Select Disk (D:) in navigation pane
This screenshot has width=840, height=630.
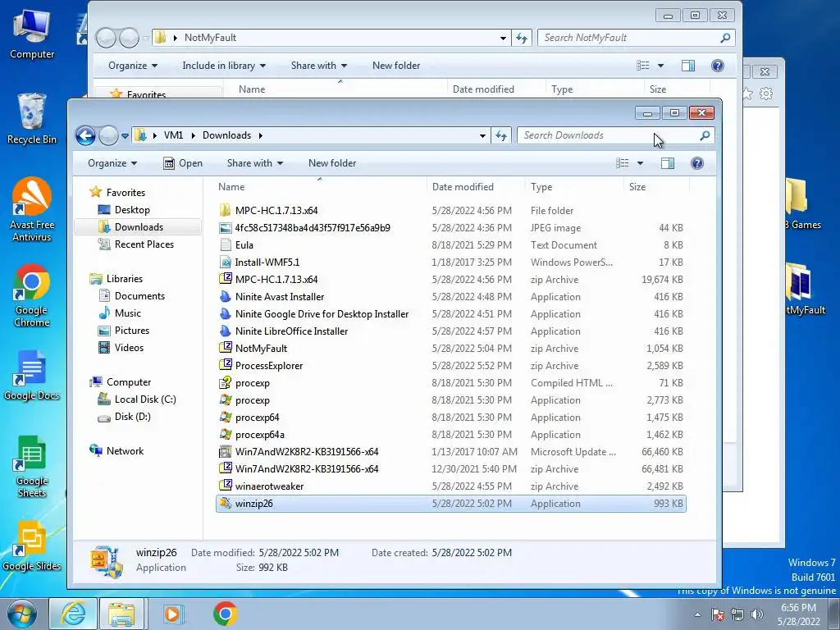click(x=132, y=416)
